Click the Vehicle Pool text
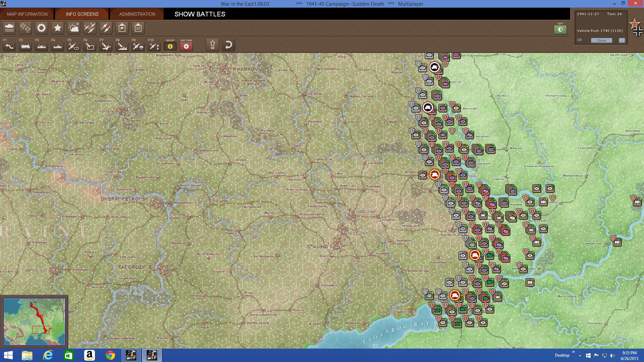Viewport: 644px width, 362px height. pos(600,31)
